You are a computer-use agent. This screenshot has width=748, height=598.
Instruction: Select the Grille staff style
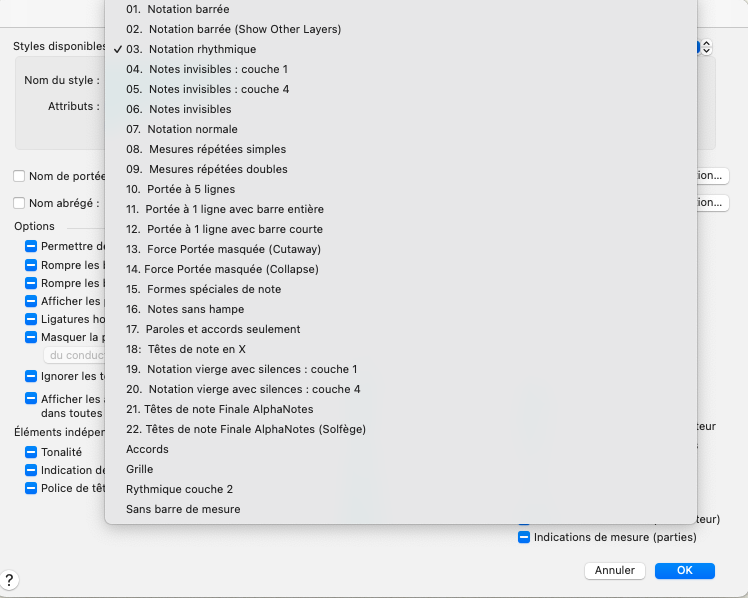(140, 469)
